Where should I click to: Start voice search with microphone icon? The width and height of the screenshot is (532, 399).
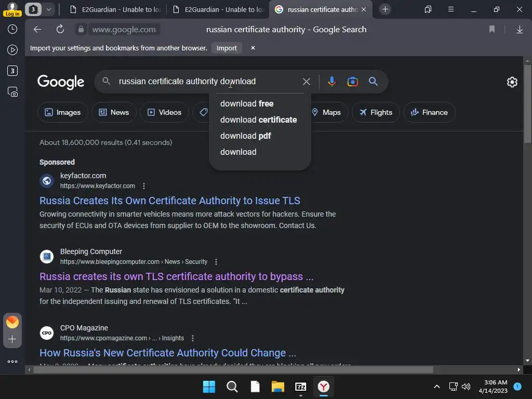coord(332,82)
